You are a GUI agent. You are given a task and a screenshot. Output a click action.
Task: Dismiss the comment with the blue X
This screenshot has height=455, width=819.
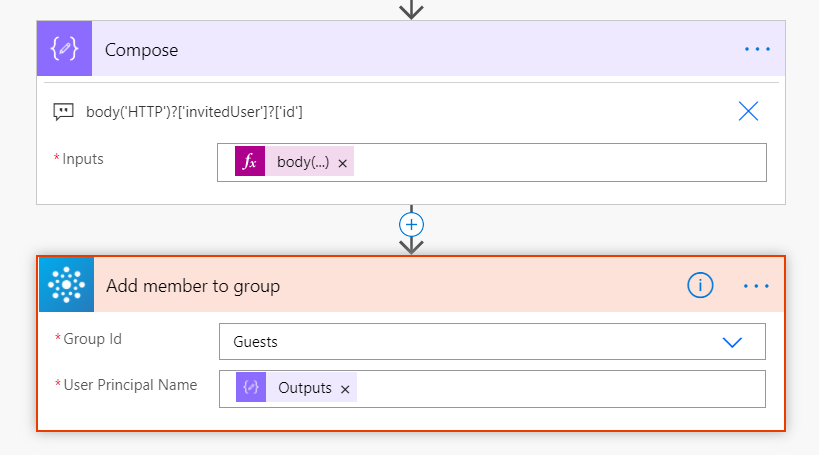coord(748,111)
